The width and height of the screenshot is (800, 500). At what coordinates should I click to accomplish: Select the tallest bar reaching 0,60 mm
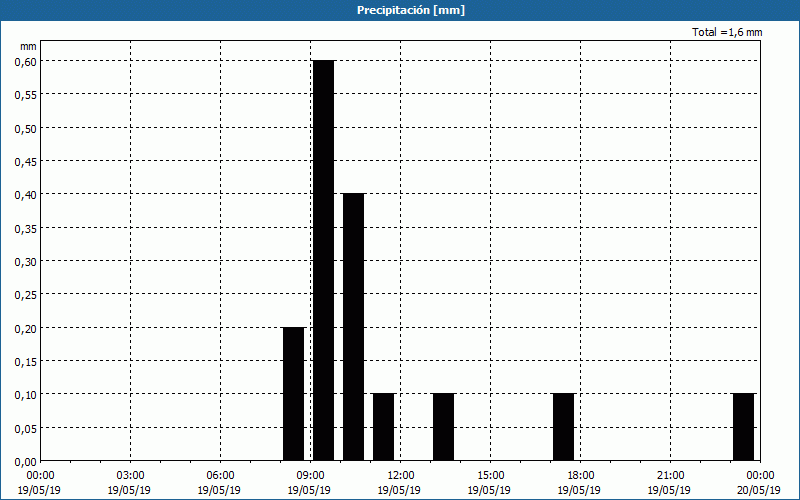pyautogui.click(x=323, y=260)
